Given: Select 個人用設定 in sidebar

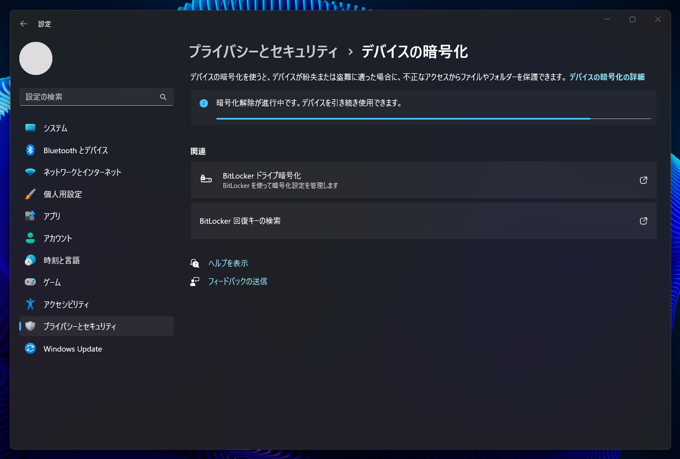Looking at the screenshot, I should [x=96, y=194].
